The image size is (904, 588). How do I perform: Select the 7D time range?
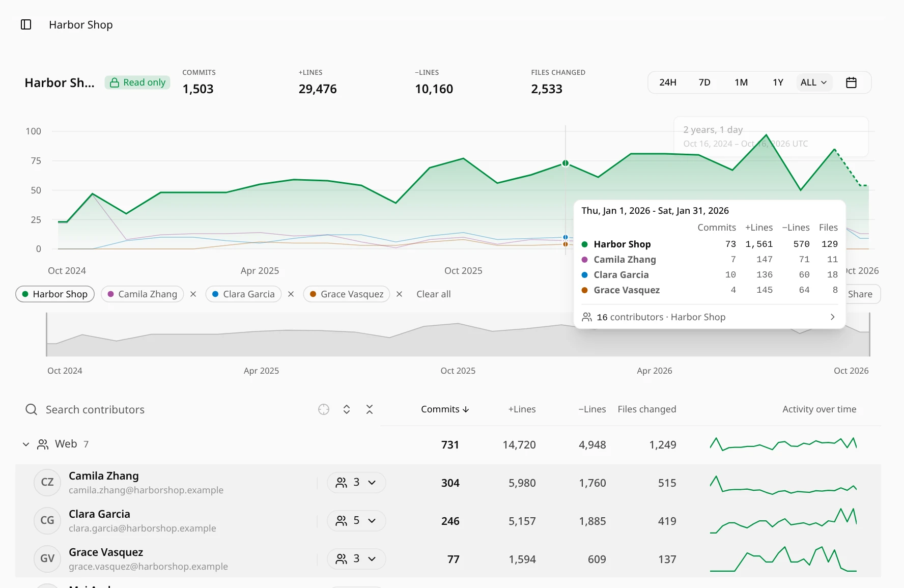click(704, 82)
